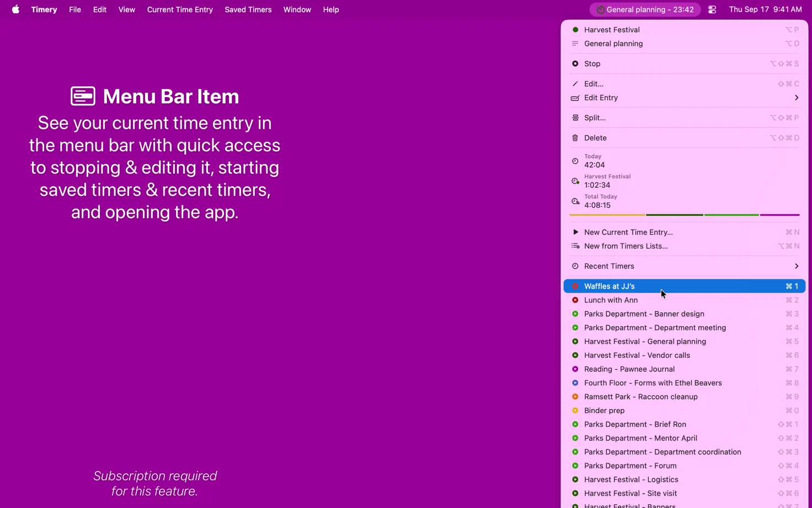This screenshot has width=812, height=508.
Task: Click the Binder prep play icon
Action: click(x=575, y=410)
